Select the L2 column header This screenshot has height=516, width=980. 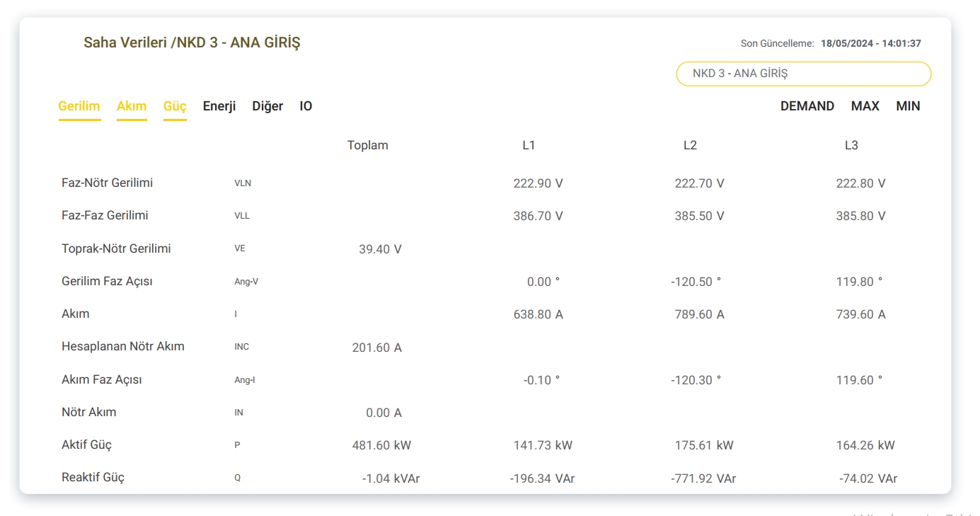pyautogui.click(x=690, y=145)
